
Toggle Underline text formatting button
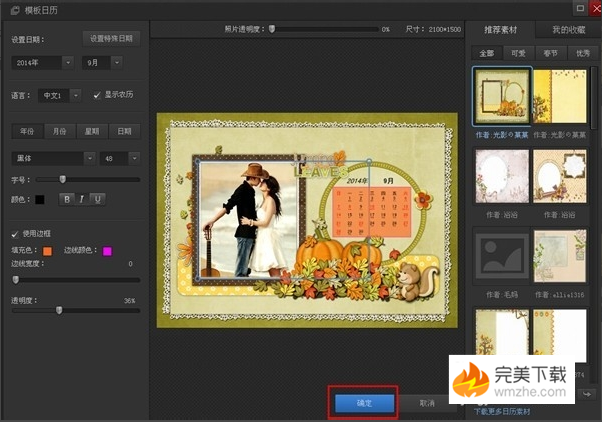tap(98, 199)
